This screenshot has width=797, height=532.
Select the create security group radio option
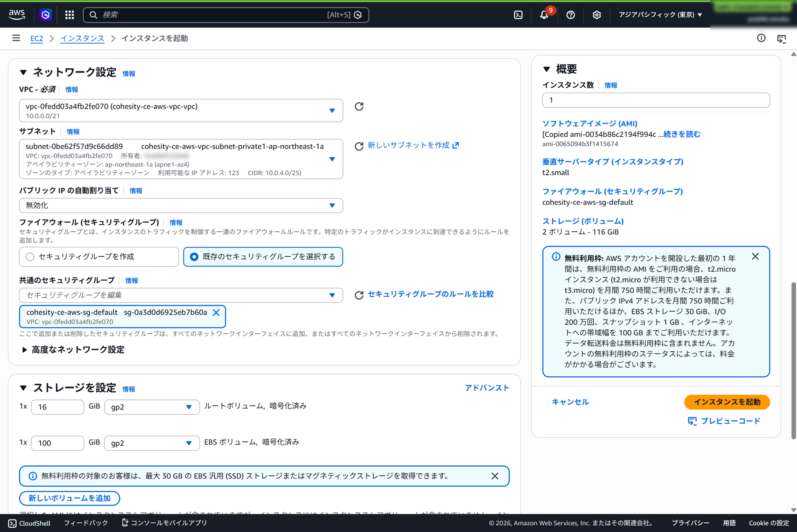99,257
